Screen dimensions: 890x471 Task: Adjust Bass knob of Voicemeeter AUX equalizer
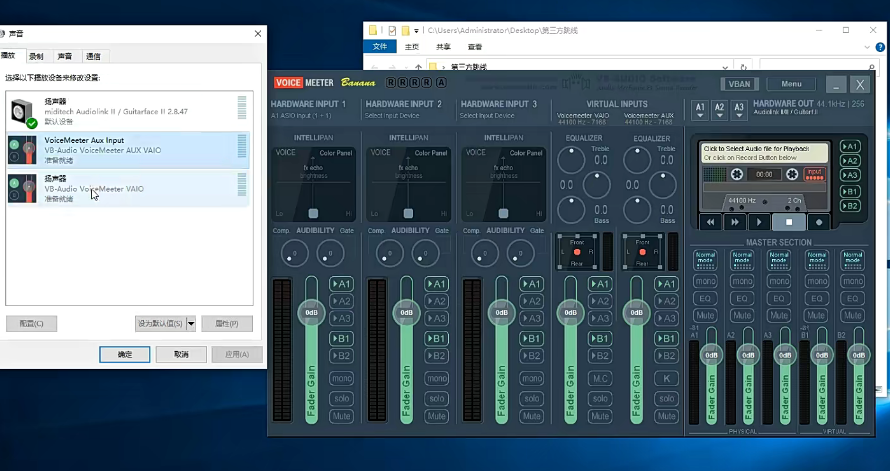coord(637,210)
